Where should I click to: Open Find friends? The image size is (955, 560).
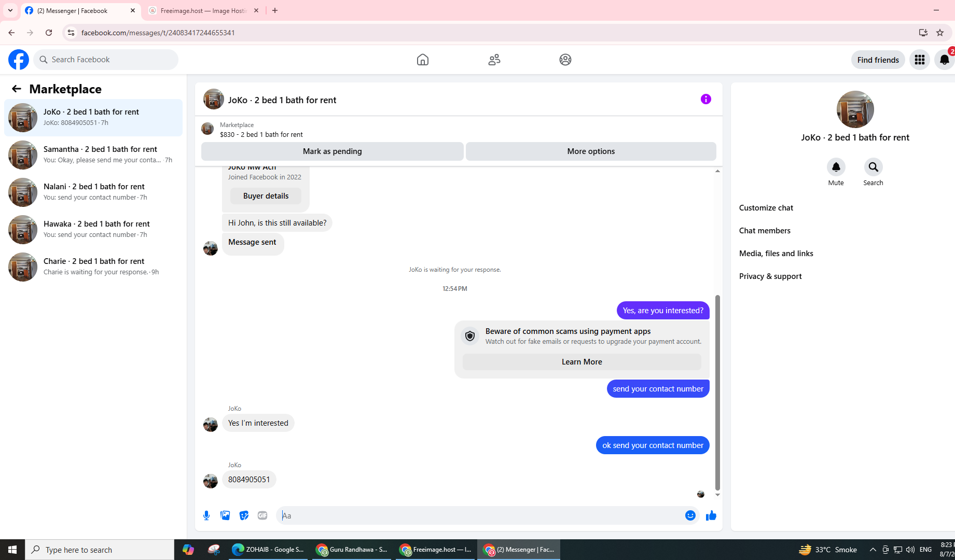(878, 60)
